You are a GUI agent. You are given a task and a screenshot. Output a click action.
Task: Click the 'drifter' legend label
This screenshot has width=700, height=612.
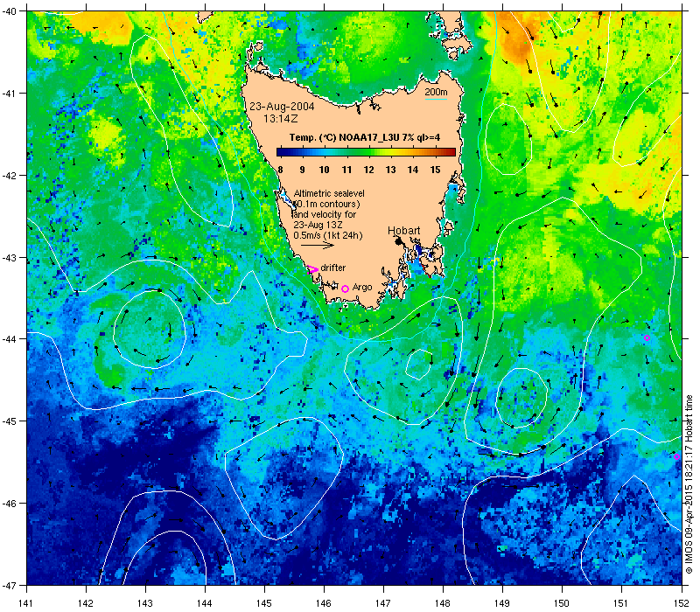333,268
